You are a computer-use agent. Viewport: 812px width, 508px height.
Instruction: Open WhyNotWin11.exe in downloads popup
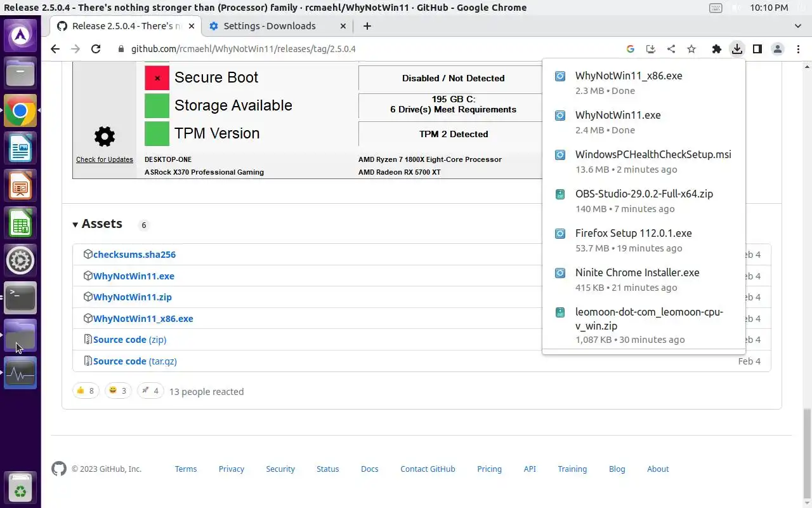[x=644, y=122]
